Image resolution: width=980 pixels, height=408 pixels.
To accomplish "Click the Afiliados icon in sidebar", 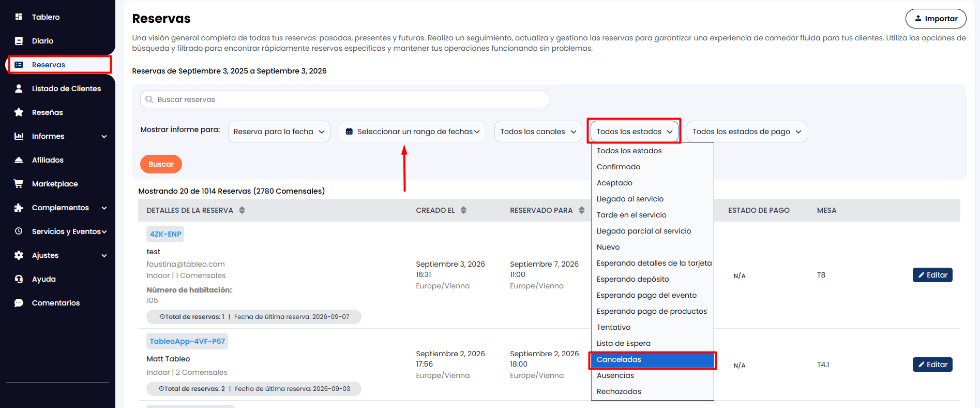I will tap(19, 160).
